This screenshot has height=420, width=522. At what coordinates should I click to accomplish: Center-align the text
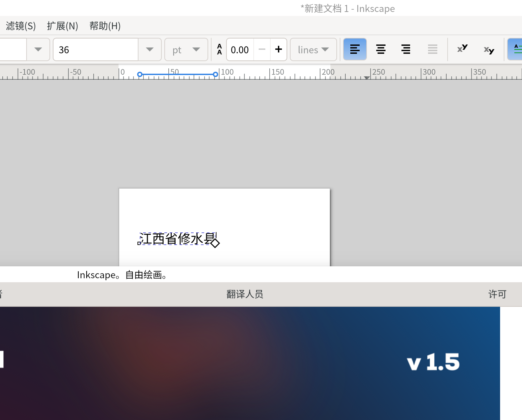(x=381, y=49)
